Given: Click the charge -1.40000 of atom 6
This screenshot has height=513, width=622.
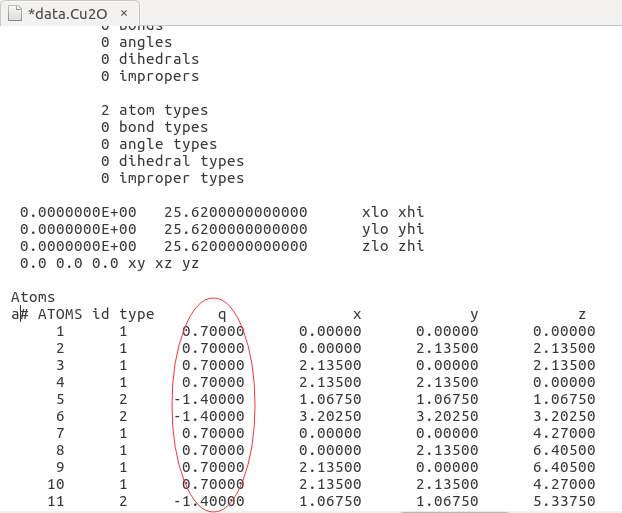Looking at the screenshot, I should pos(209,416).
